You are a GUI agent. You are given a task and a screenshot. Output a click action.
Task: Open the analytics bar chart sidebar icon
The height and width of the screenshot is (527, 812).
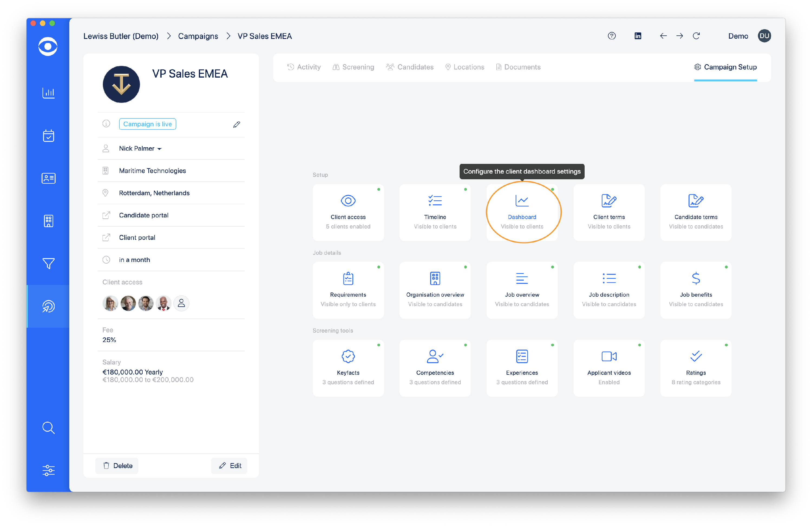pyautogui.click(x=48, y=93)
